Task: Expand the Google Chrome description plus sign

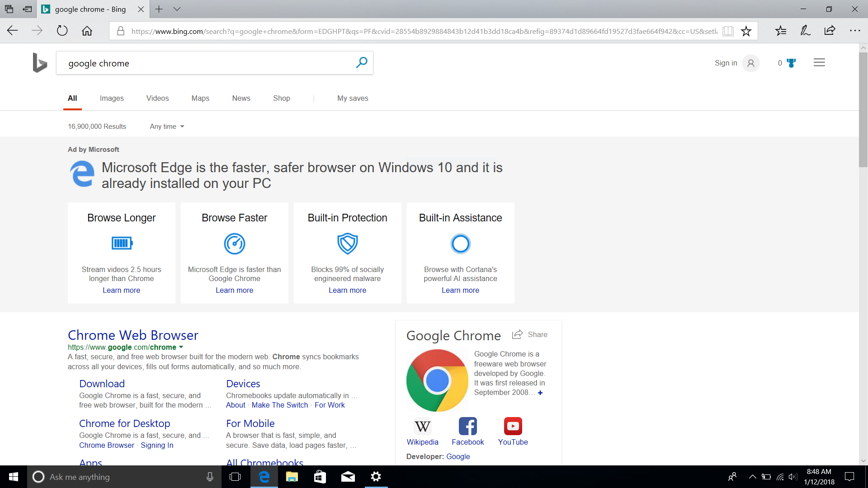Action: (x=540, y=393)
